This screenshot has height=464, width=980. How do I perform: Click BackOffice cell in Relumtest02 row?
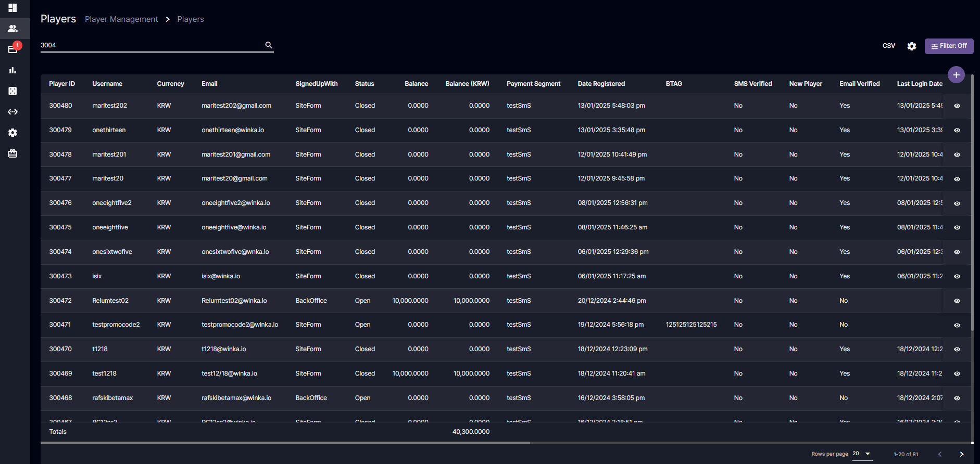pyautogui.click(x=311, y=301)
